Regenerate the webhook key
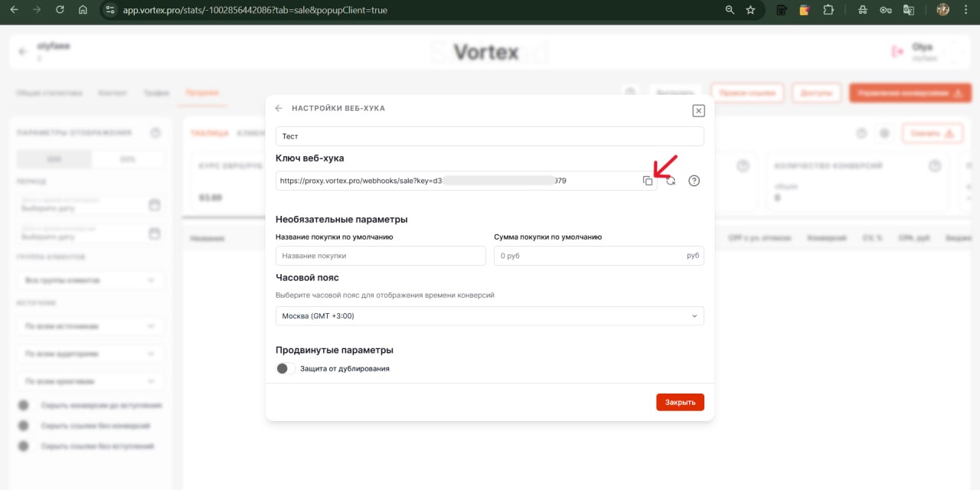 click(x=671, y=181)
